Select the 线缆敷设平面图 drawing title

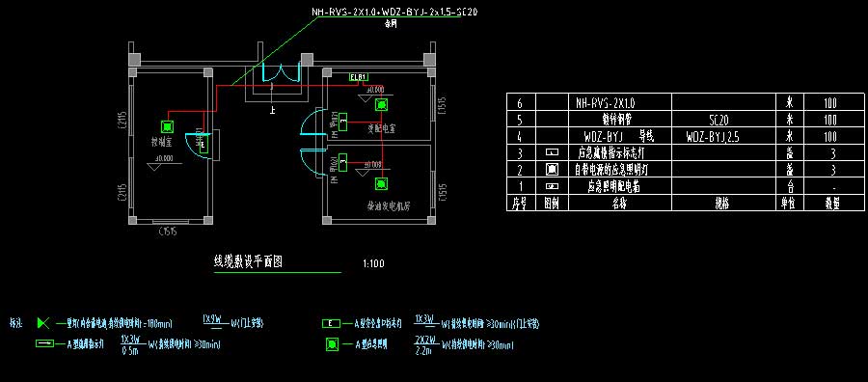[x=248, y=261]
